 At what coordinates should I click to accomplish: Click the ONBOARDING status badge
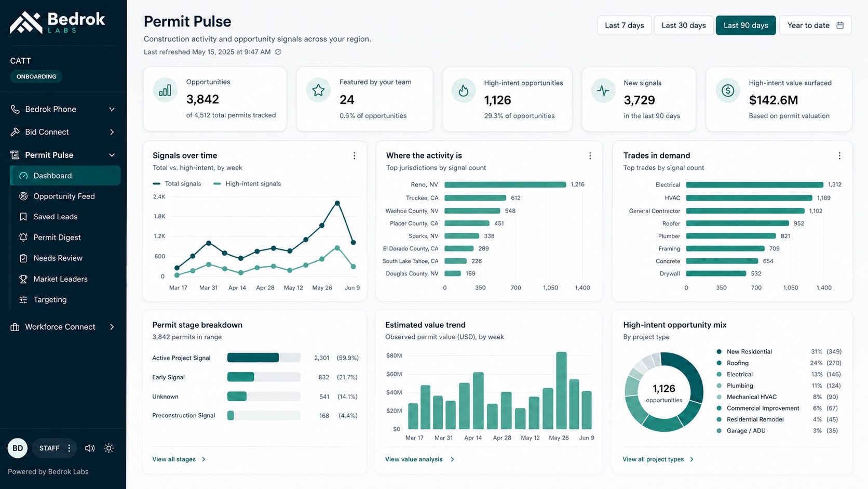tap(36, 76)
